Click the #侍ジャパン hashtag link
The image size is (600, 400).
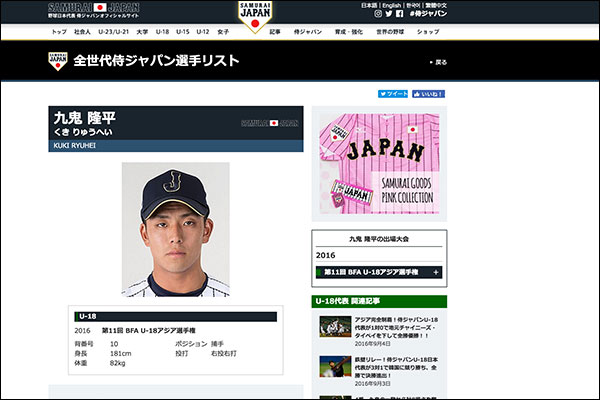click(x=428, y=14)
